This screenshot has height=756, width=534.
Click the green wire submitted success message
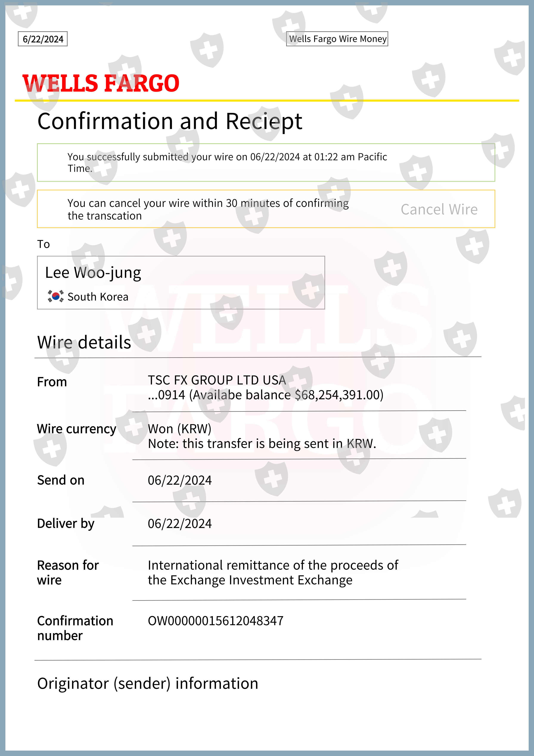tap(227, 162)
